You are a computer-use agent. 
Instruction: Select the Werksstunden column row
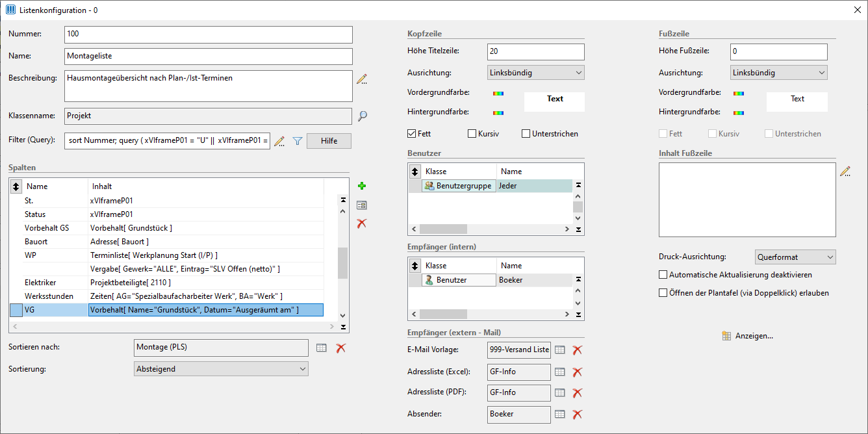pyautogui.click(x=167, y=296)
